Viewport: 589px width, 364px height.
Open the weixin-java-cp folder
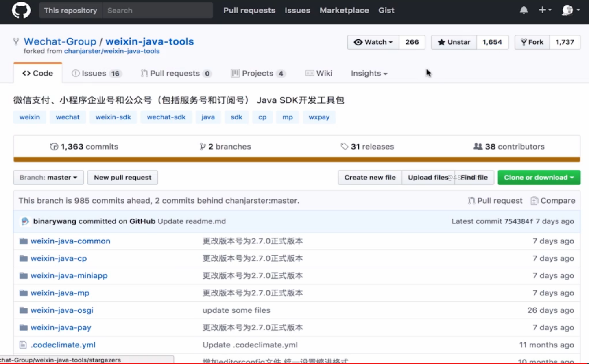tap(59, 258)
